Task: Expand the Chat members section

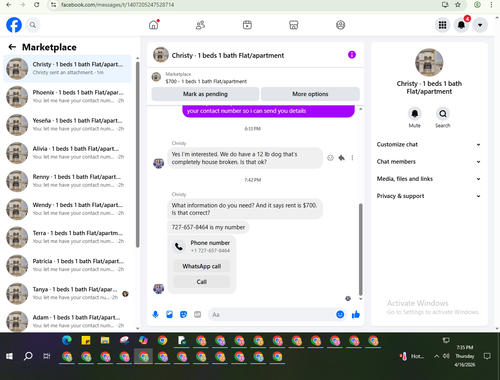Action: pos(429,162)
